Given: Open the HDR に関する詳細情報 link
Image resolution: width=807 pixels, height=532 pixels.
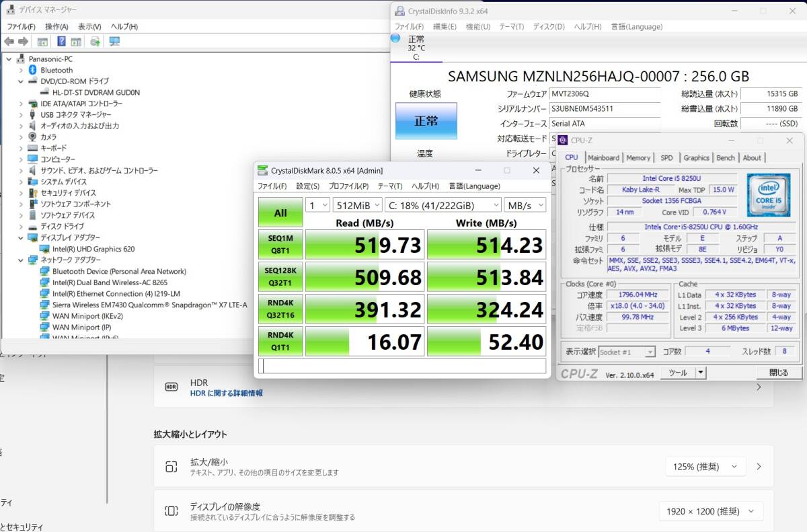Looking at the screenshot, I should pos(227,393).
